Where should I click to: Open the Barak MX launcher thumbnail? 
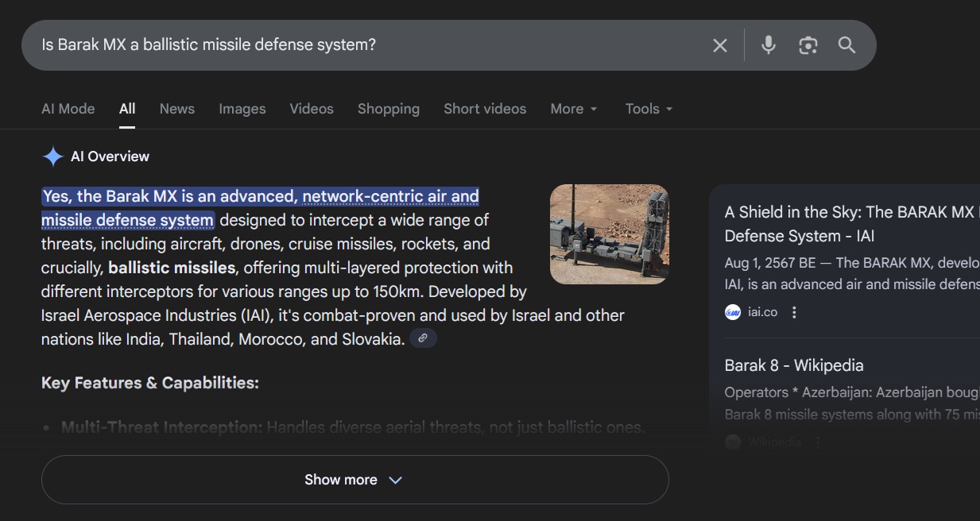point(609,234)
